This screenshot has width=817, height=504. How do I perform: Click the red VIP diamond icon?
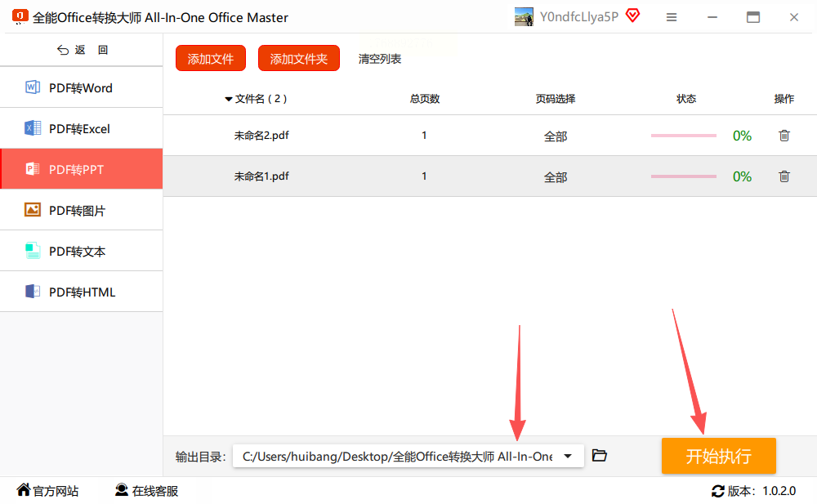632,16
